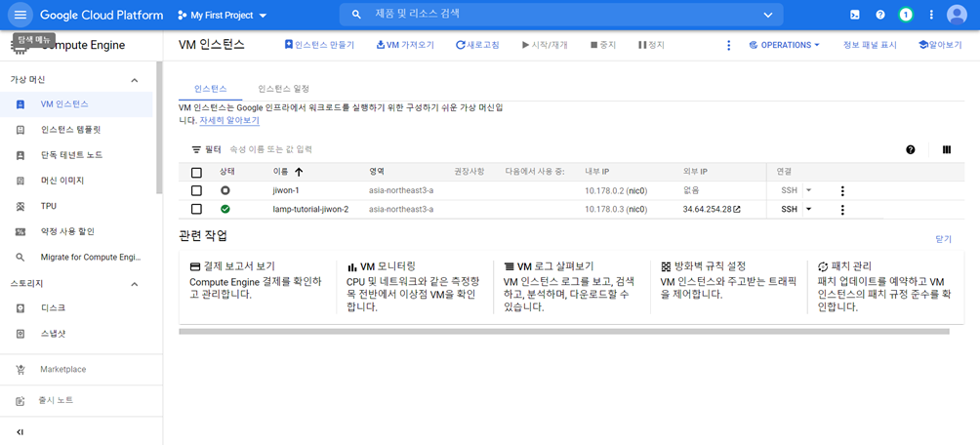
Task: Click the search magnifier icon
Action: [356, 15]
